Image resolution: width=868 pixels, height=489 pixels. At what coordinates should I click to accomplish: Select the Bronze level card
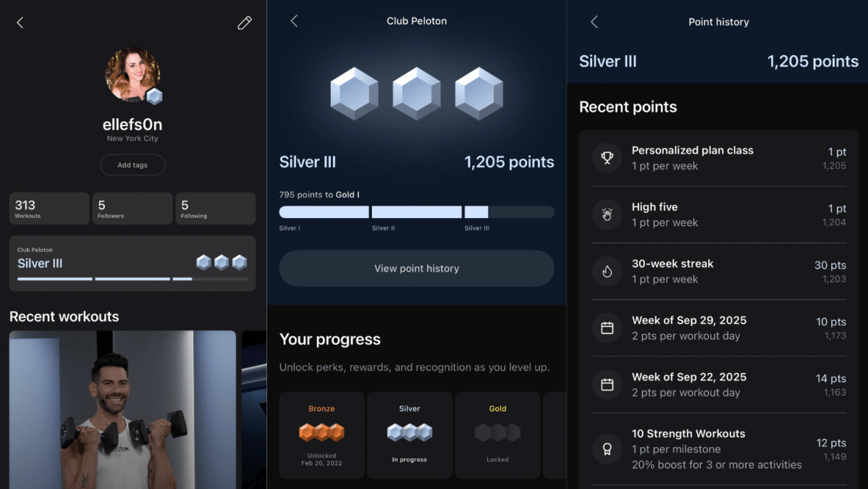tap(321, 435)
